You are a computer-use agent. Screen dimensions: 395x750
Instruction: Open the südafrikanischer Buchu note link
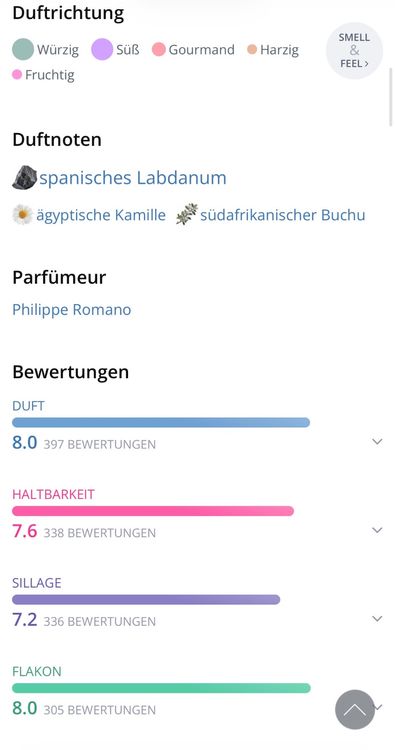point(283,215)
